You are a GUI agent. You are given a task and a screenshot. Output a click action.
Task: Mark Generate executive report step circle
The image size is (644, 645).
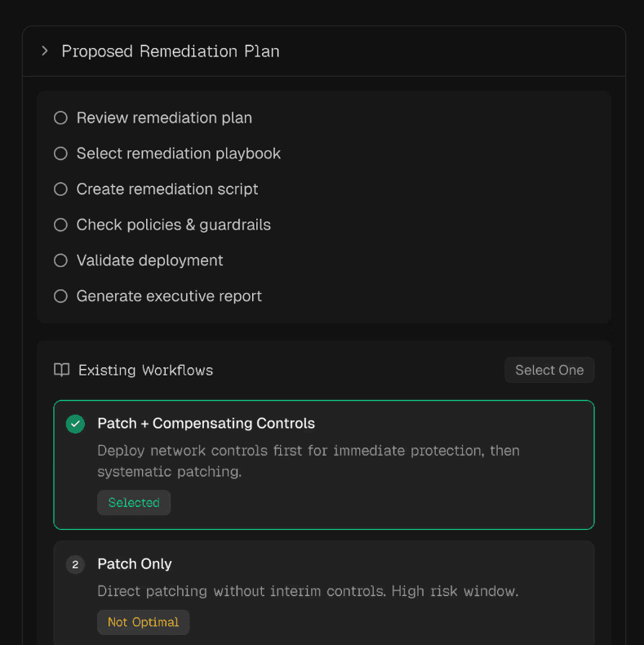[x=60, y=296]
